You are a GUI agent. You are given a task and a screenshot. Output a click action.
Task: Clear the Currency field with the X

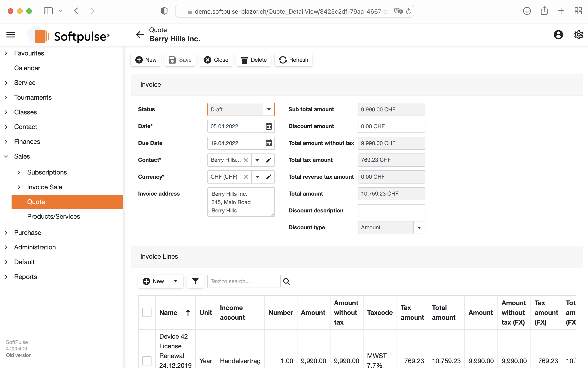(246, 177)
